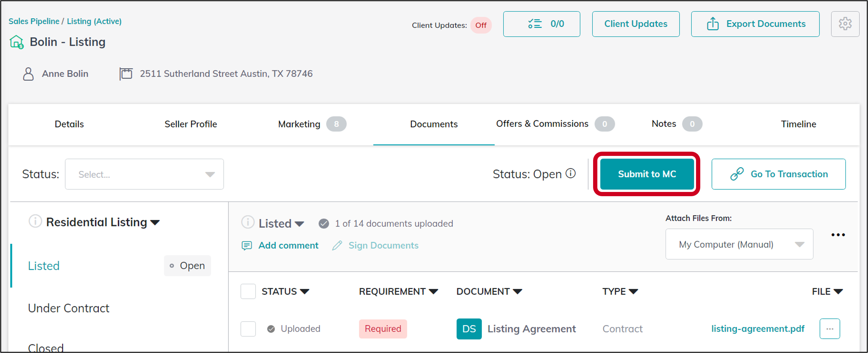The image size is (868, 353).
Task: Check the Listing Agreement row checkbox
Action: click(x=248, y=329)
